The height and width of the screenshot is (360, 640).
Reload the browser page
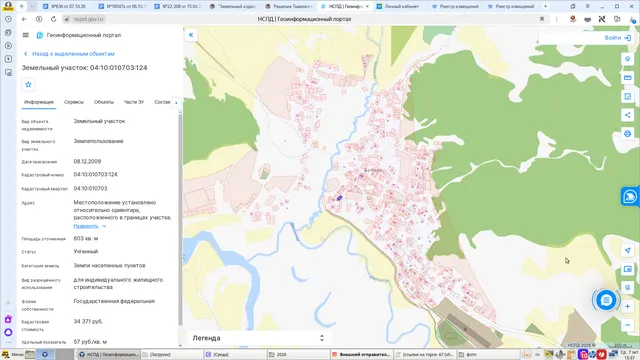(x=53, y=19)
